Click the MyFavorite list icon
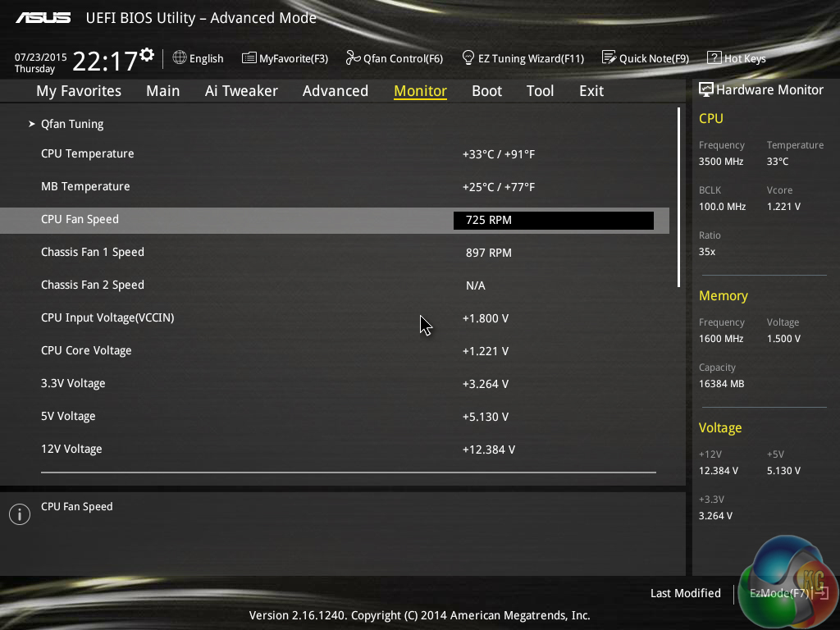Viewport: 840px width, 630px height. 249,58
